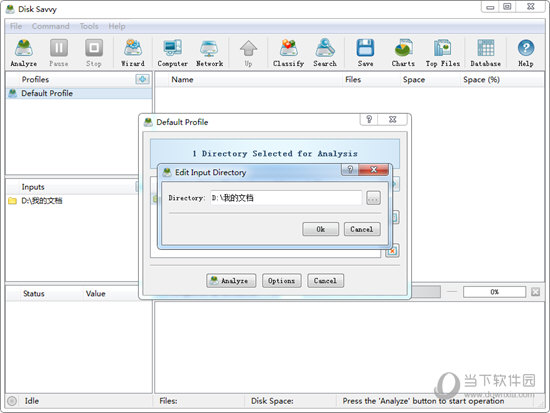Sort by Files column header
550x413 pixels.
[353, 80]
